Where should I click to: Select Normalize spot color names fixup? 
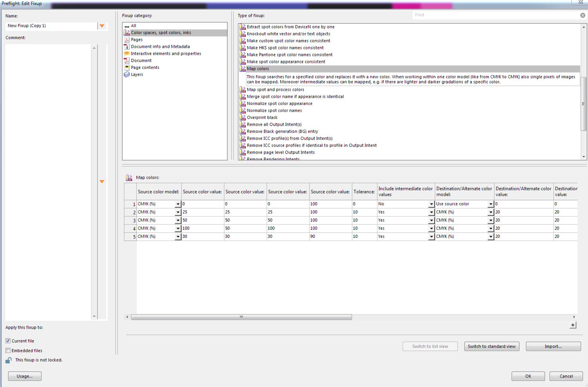point(274,110)
